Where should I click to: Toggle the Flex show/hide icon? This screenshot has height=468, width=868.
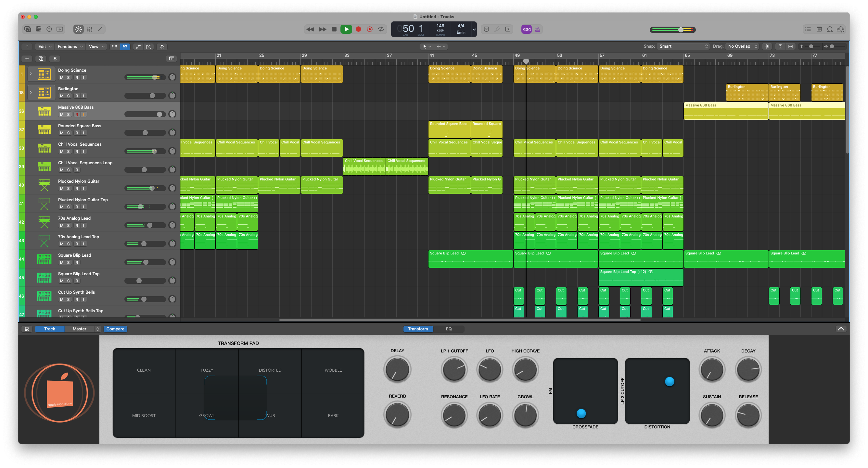[148, 46]
